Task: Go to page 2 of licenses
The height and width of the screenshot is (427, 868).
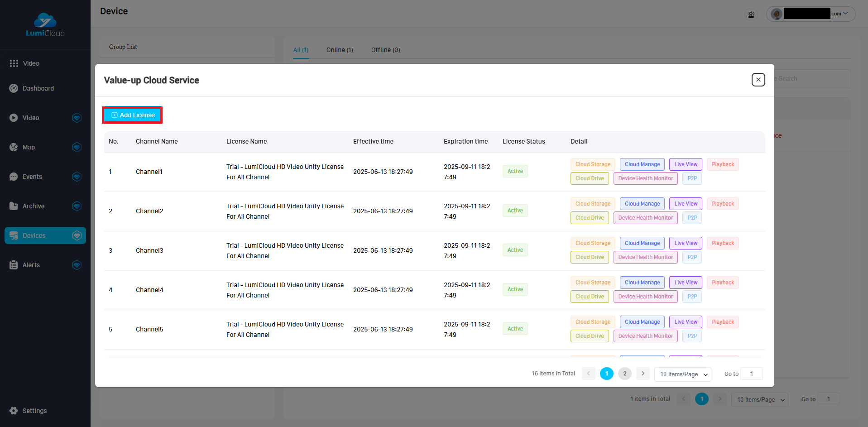Action: (625, 374)
